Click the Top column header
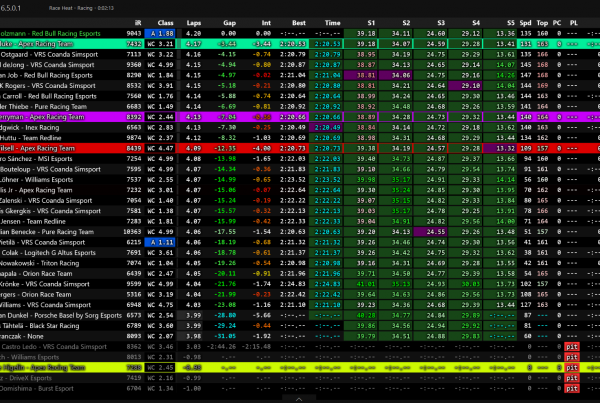 coord(542,23)
